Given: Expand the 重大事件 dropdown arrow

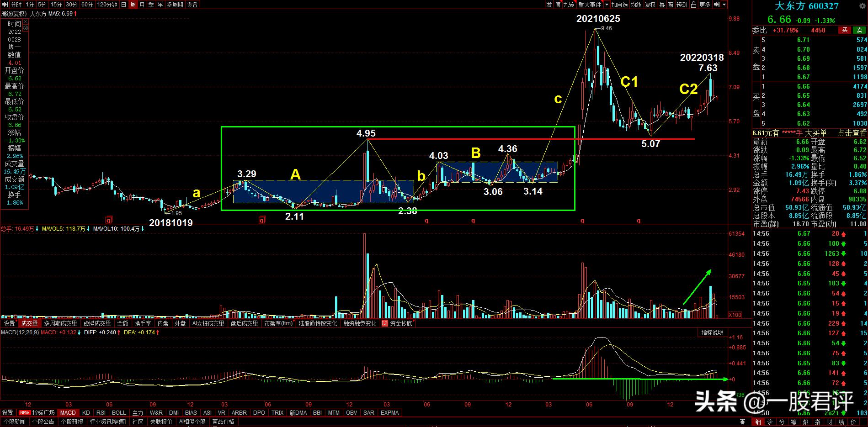Looking at the screenshot, I should click(x=607, y=5).
